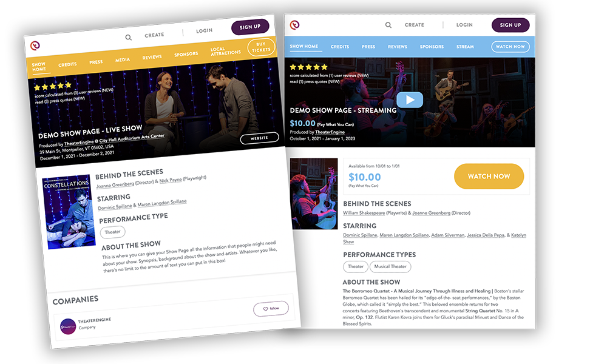Click the Website button on live show banner

tap(259, 138)
